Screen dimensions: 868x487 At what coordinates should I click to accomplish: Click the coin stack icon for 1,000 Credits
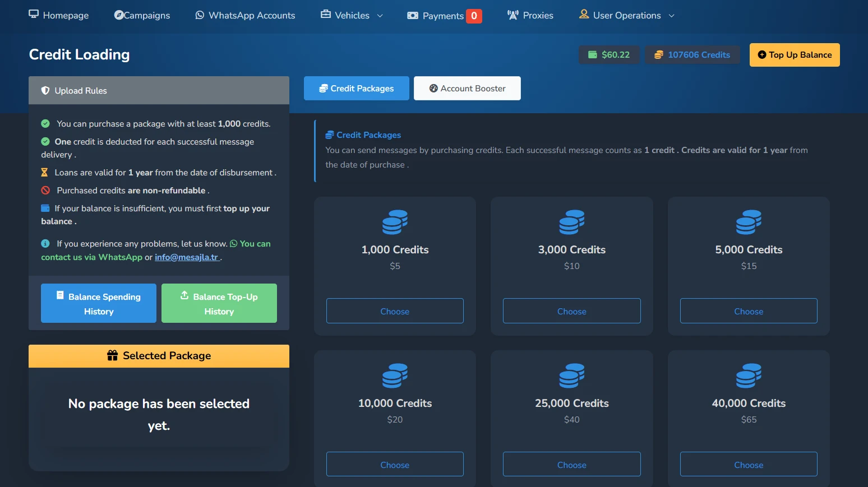pyautogui.click(x=395, y=222)
